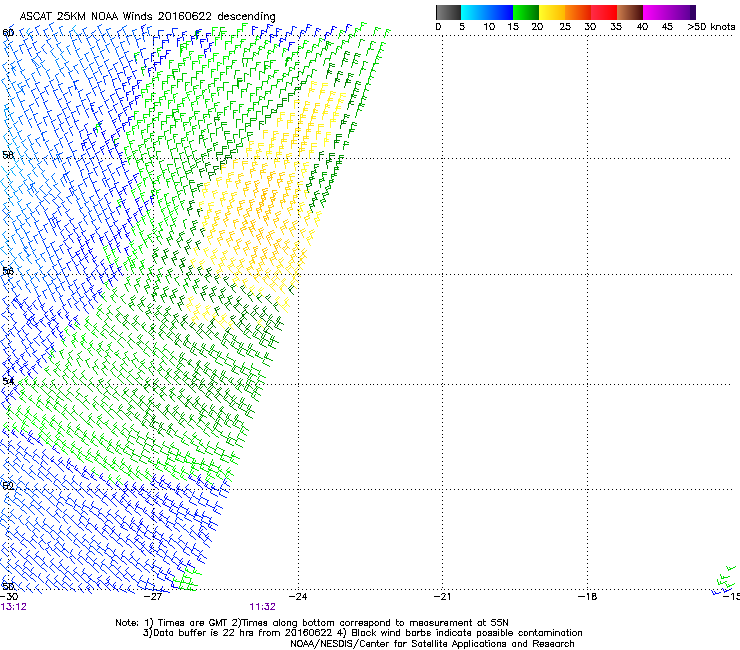Click the '-30' longitude axis label

point(9,597)
